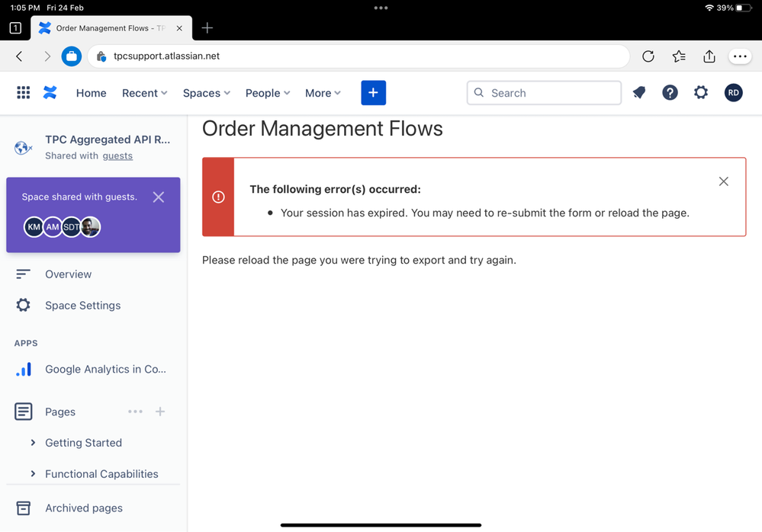Viewport: 762px width, 532px height.
Task: Open Pages more options ellipsis
Action: 135,412
